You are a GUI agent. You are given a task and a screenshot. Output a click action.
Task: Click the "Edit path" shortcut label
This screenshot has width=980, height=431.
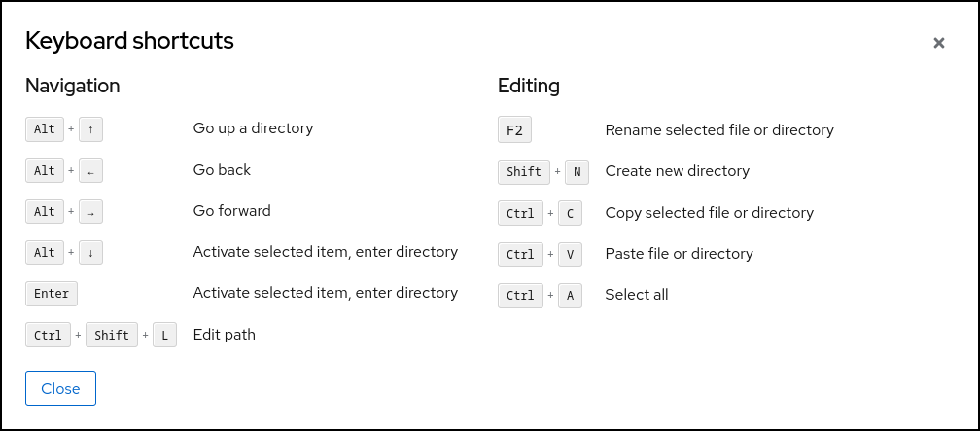tap(225, 335)
